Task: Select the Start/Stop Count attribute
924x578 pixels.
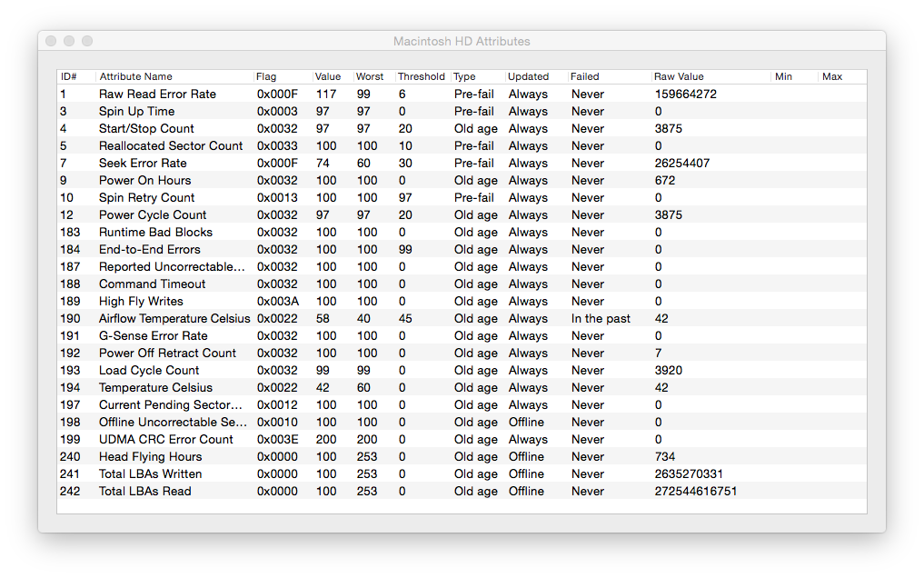Action: pos(462,128)
